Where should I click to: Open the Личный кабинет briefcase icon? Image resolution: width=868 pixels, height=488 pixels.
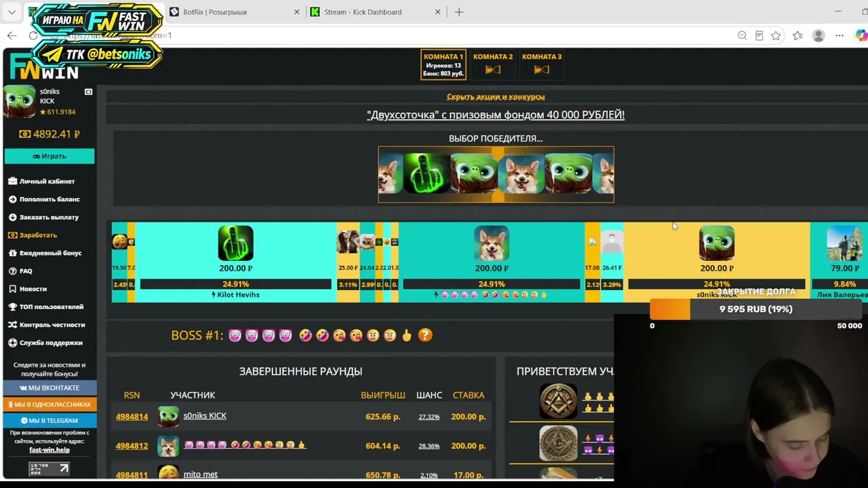pos(12,181)
